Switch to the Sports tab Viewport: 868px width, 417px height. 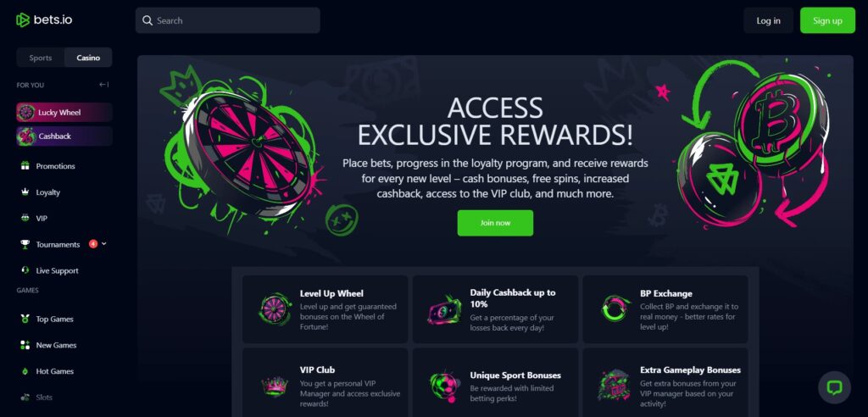(41, 58)
